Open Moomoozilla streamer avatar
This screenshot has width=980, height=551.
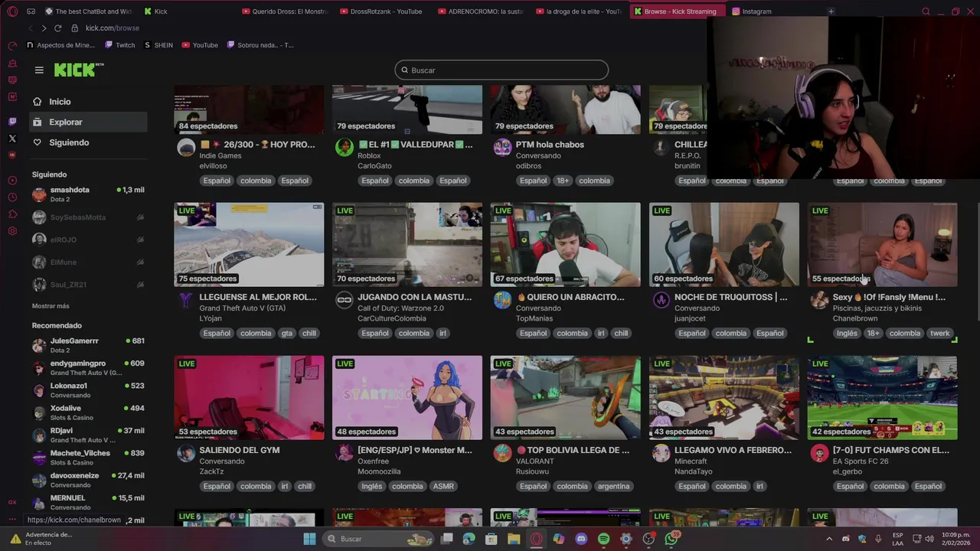tap(345, 453)
